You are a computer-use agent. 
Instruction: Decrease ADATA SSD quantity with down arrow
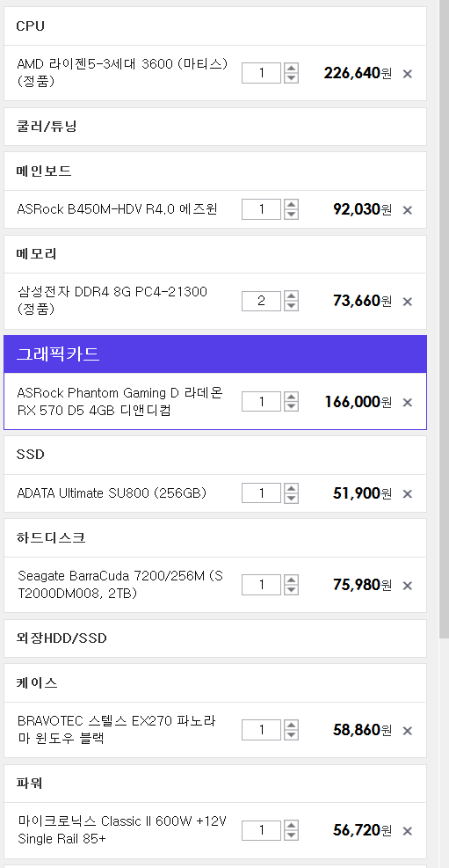[291, 499]
